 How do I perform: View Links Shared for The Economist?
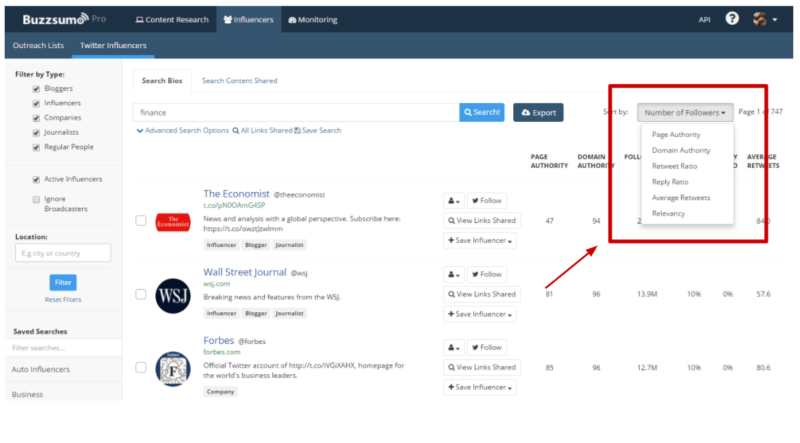point(482,220)
